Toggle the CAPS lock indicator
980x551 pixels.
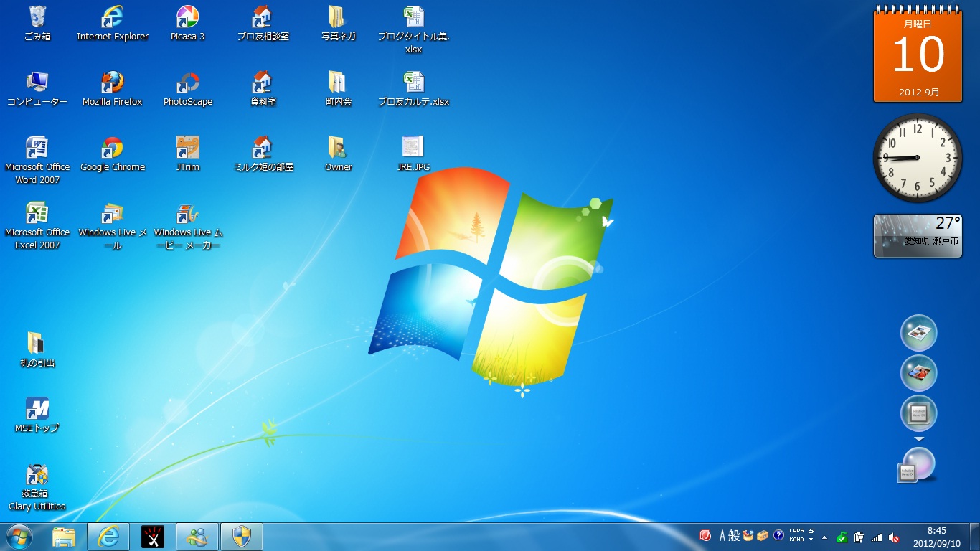[x=796, y=532]
